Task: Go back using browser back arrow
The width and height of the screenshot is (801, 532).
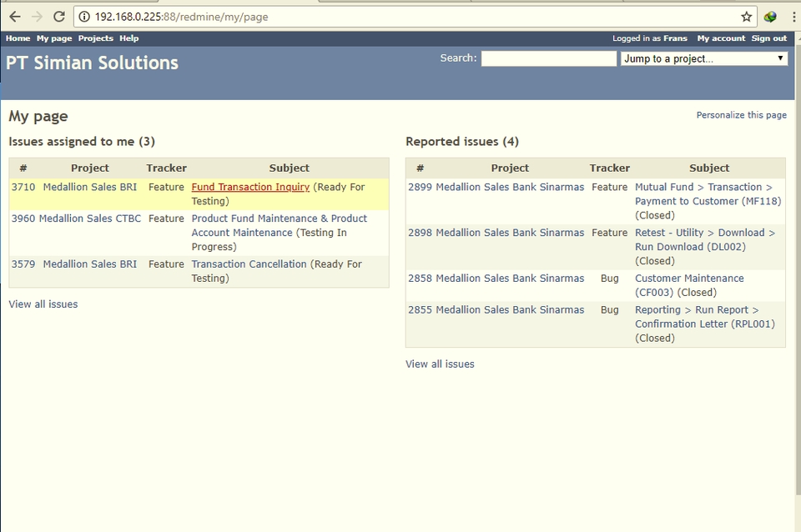Action: 15,17
